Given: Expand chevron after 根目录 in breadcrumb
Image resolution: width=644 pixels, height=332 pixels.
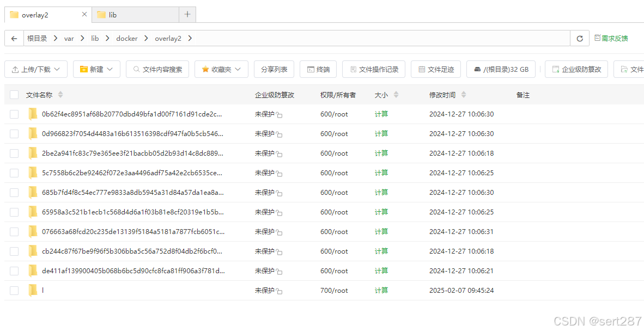Looking at the screenshot, I should click(56, 39).
